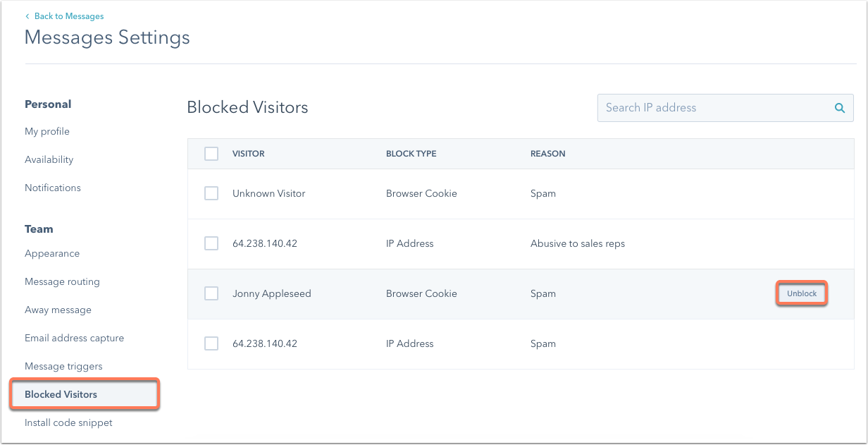Select Blocked Visitors in sidebar
868x445 pixels.
pyautogui.click(x=85, y=394)
